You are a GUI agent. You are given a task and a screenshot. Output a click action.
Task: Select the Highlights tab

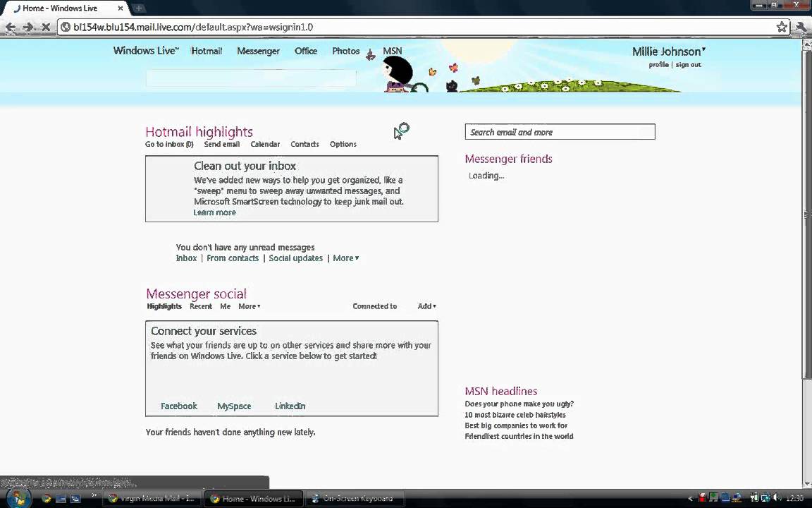coord(164,306)
